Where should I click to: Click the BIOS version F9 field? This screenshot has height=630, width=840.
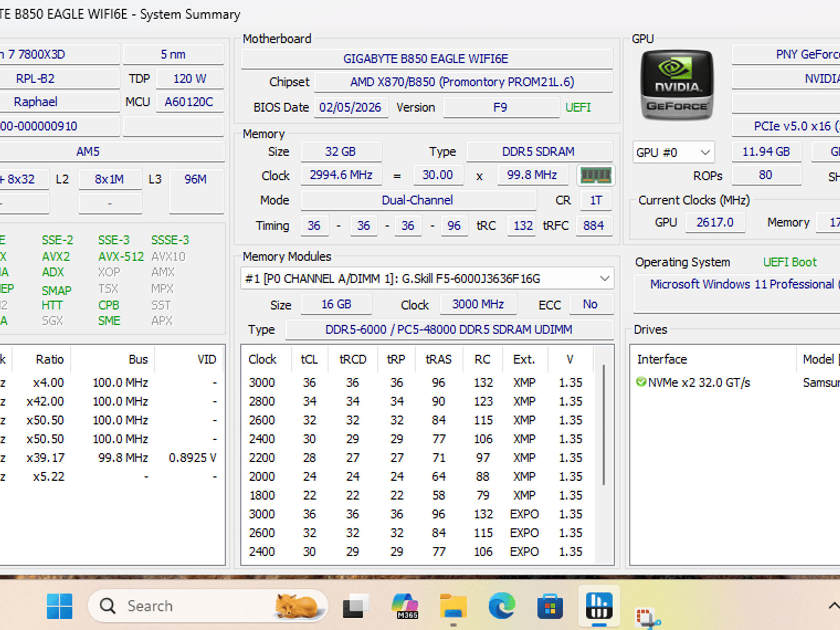501,107
